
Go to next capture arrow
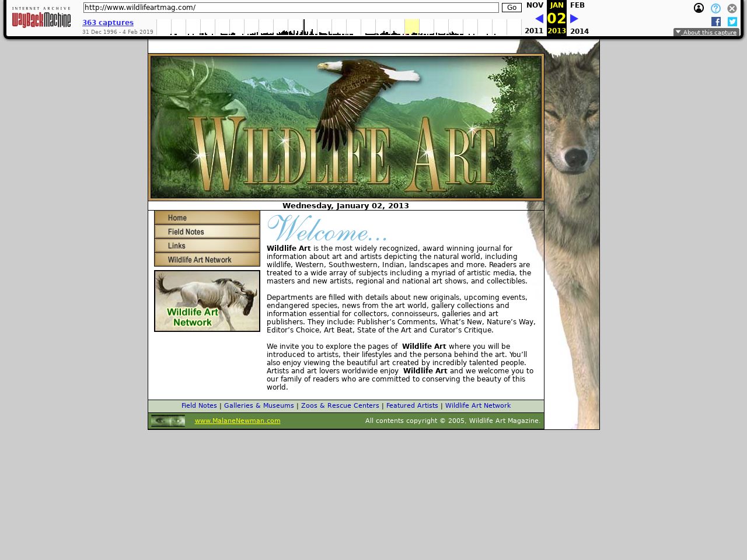click(x=574, y=19)
